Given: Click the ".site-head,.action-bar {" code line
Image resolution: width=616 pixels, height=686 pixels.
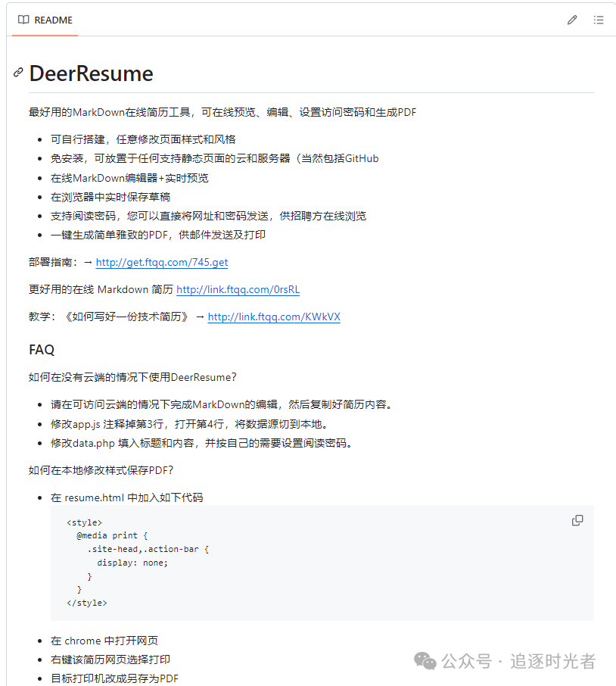Looking at the screenshot, I should (148, 549).
